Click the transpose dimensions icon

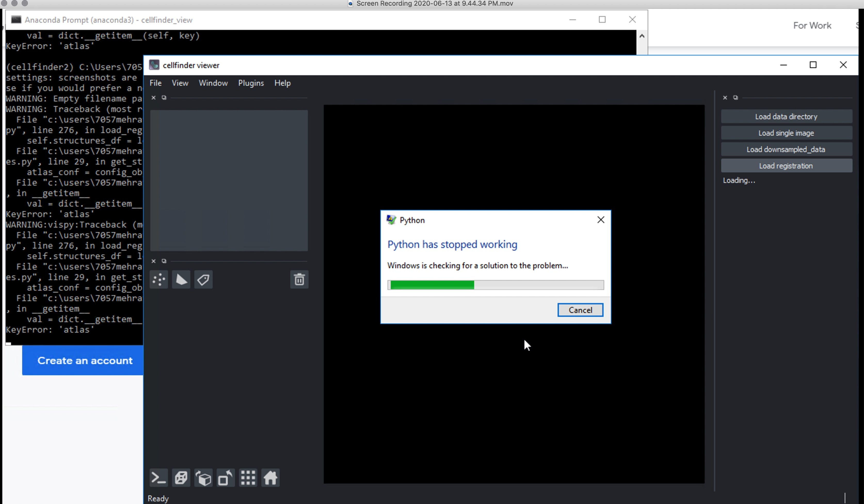(x=226, y=478)
